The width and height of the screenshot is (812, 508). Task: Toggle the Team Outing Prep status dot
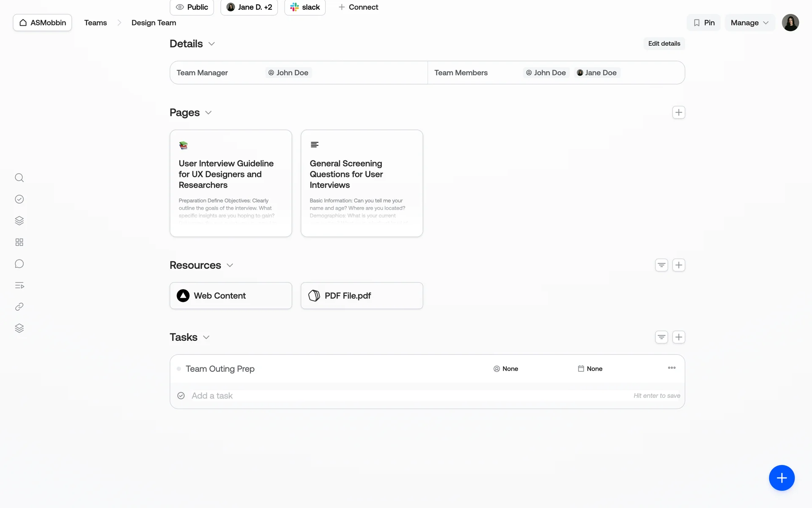(179, 369)
